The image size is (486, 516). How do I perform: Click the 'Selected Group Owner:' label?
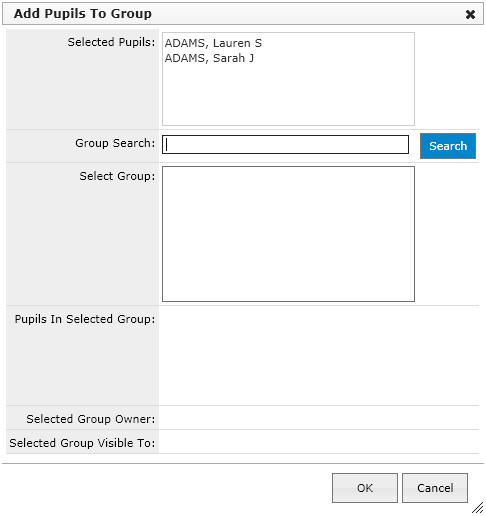tap(91, 419)
